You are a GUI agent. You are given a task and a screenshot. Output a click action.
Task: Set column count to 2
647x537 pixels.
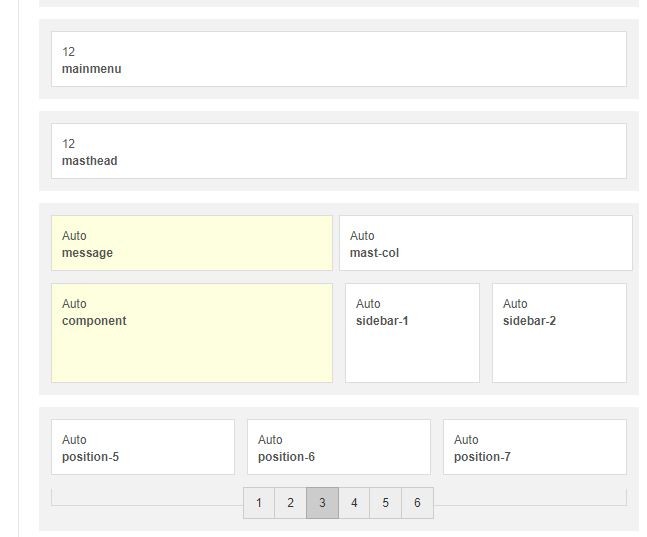[291, 503]
